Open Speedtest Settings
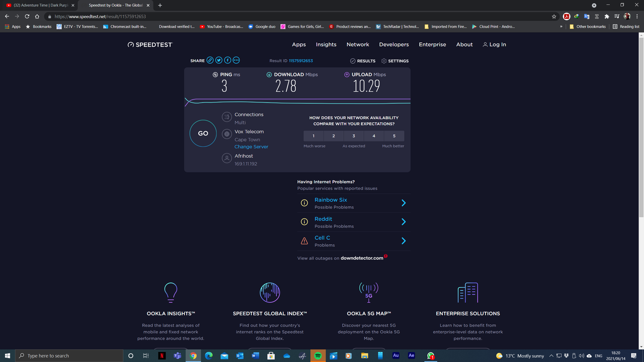The image size is (644, 362). point(395,61)
